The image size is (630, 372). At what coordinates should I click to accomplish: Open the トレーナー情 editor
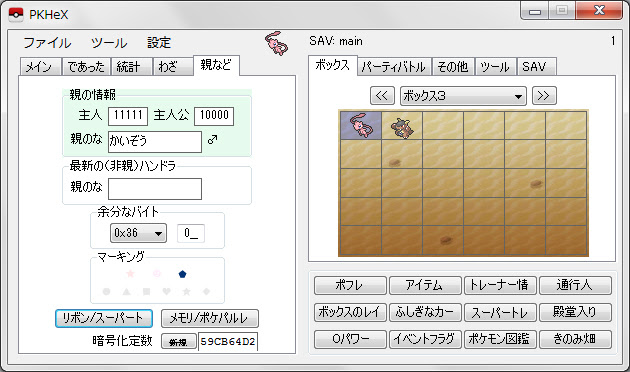(500, 285)
